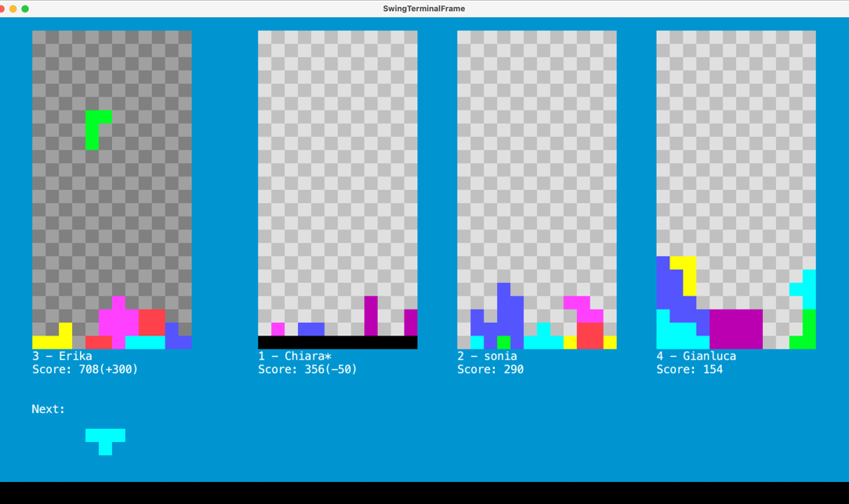Image resolution: width=849 pixels, height=504 pixels.
Task: Click the player label "2 – sonia"
Action: pyautogui.click(x=487, y=356)
